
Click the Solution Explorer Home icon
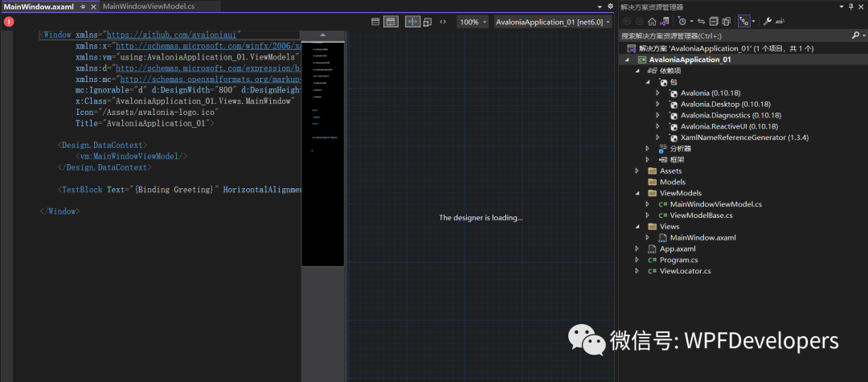click(x=652, y=21)
